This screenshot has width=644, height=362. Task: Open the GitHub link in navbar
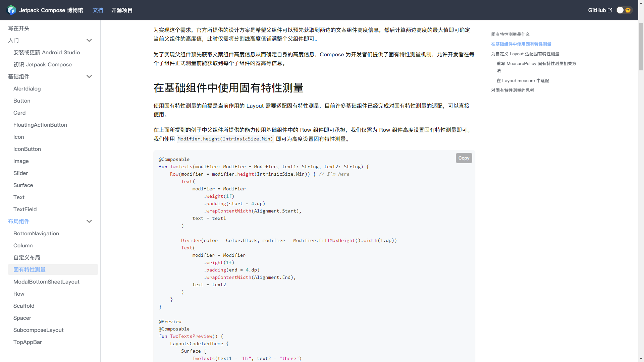pos(597,10)
